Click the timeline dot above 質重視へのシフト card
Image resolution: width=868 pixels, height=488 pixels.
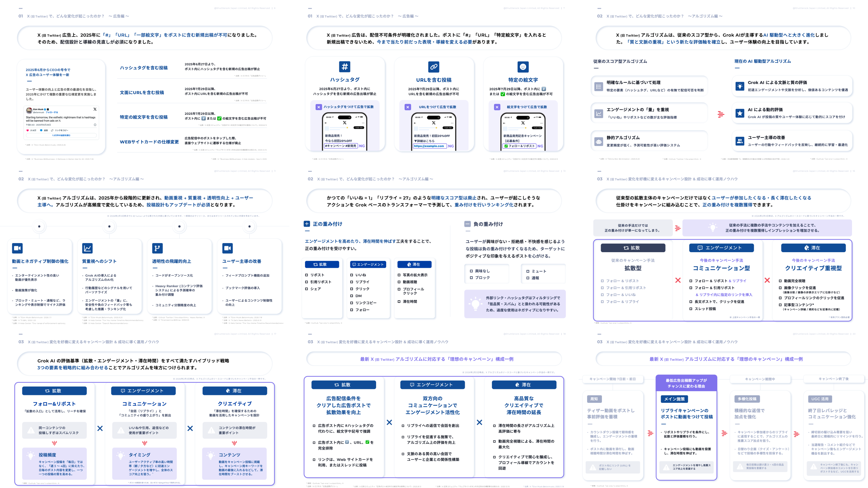(x=109, y=226)
